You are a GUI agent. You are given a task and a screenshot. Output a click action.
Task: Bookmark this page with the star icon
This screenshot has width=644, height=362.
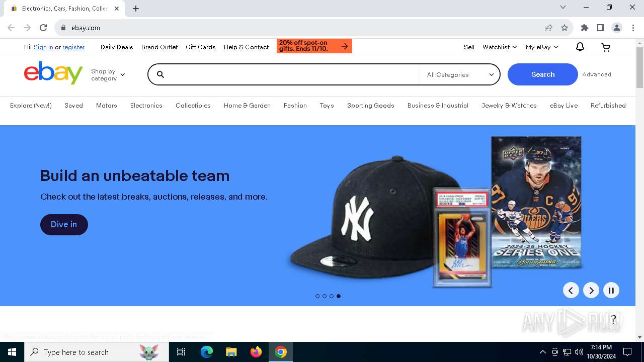pos(565,28)
